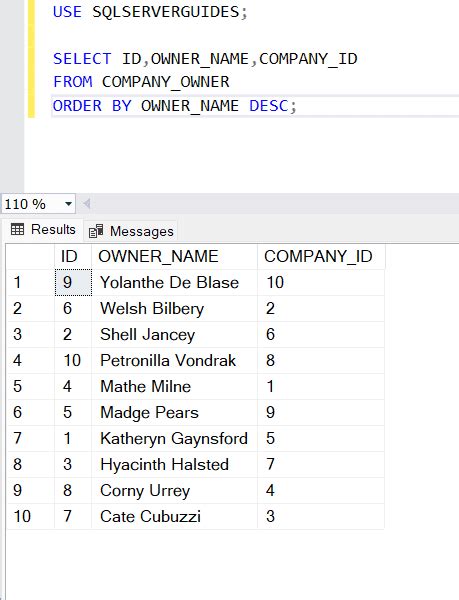Click row header number 1

click(31, 282)
